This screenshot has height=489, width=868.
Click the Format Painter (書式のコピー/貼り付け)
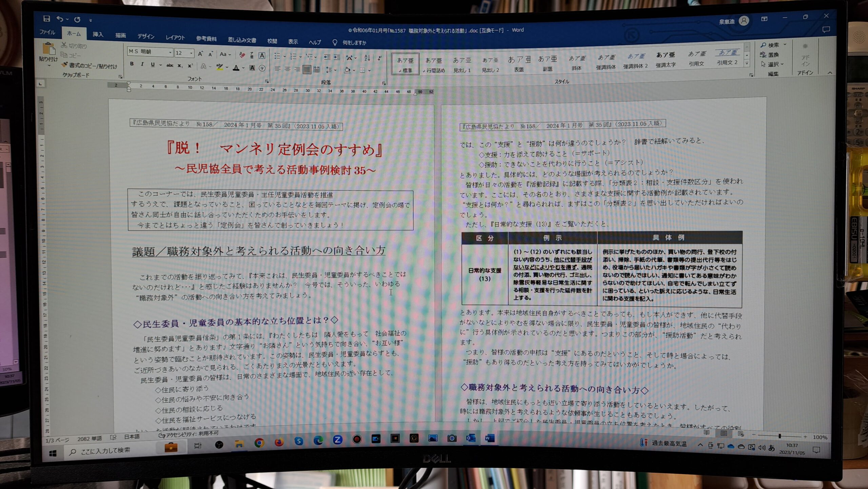pyautogui.click(x=89, y=66)
